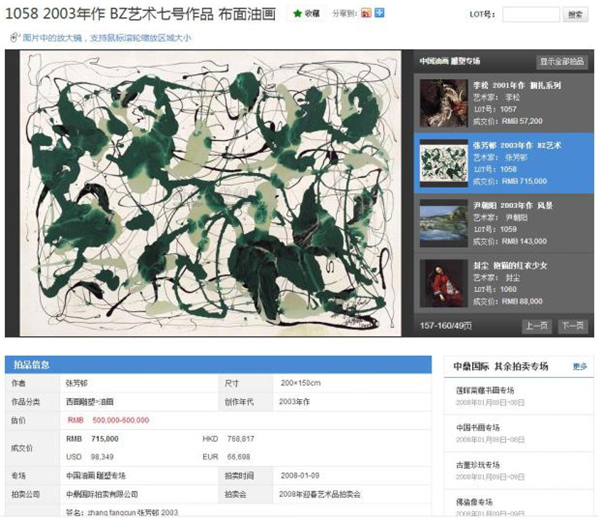
Task: Click auction company 中鼎国际拍卖有限公司
Action: pyautogui.click(x=102, y=494)
